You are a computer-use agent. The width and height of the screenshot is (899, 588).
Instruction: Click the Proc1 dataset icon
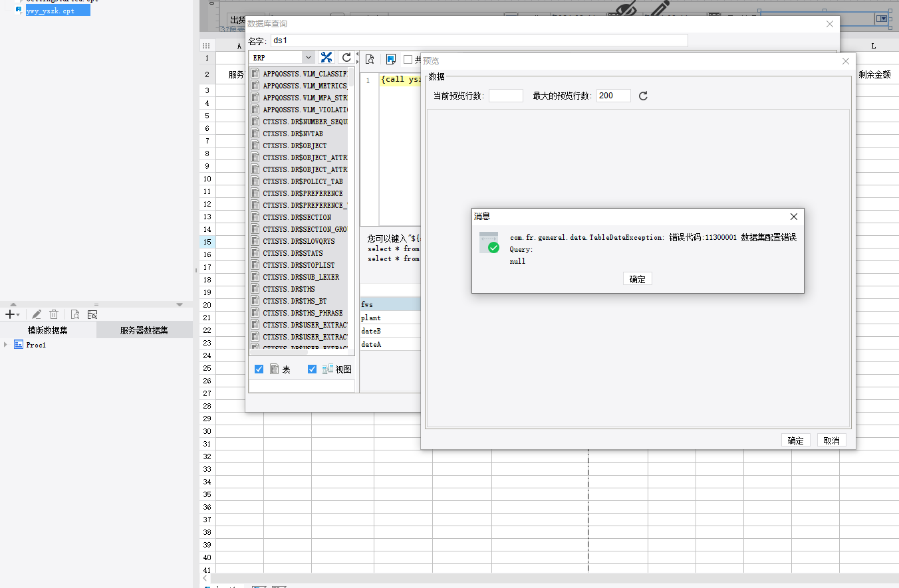19,344
